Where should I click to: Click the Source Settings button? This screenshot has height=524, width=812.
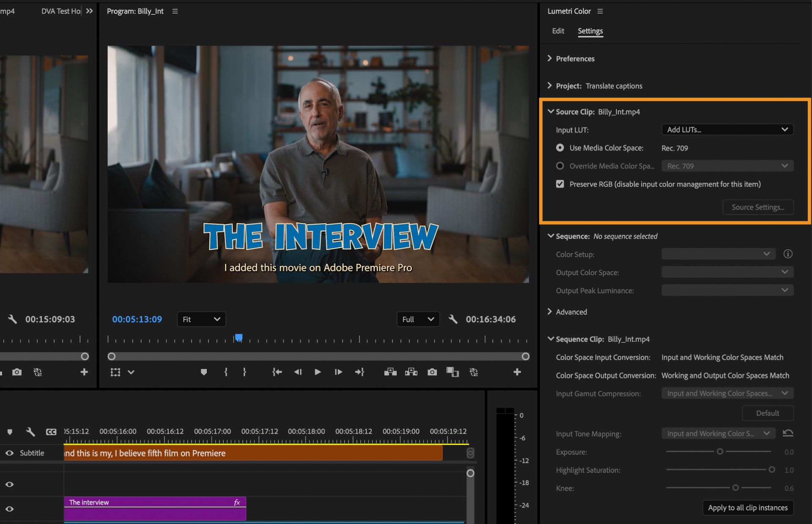coord(758,207)
